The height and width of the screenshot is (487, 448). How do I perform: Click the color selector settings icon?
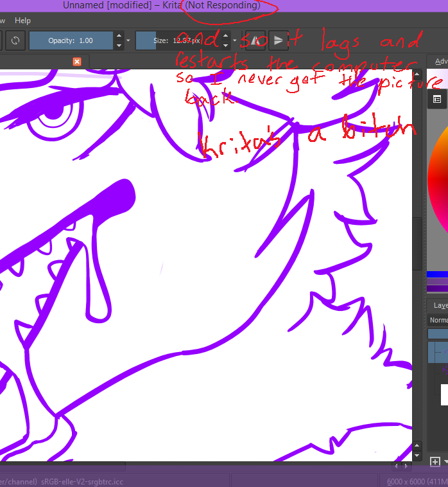[437, 99]
